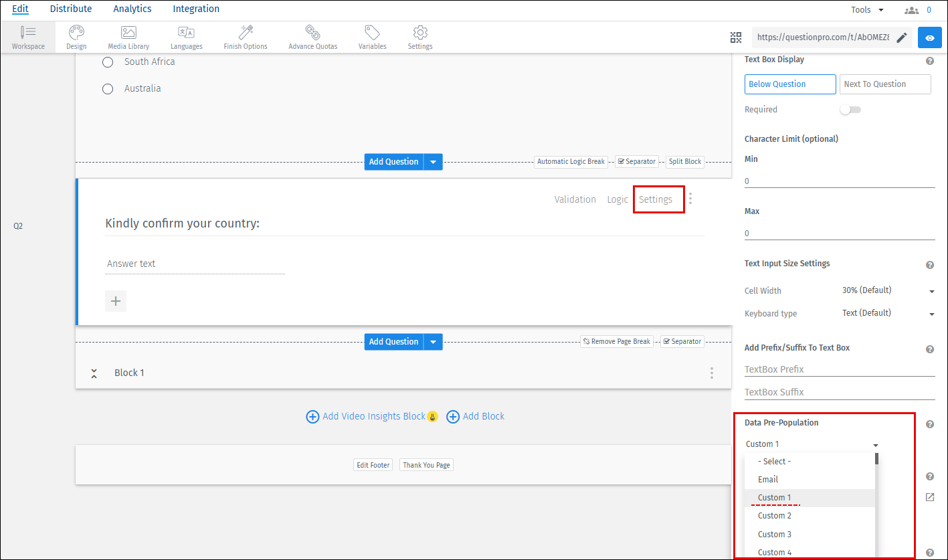
Task: Open the Analytics menu
Action: (132, 9)
